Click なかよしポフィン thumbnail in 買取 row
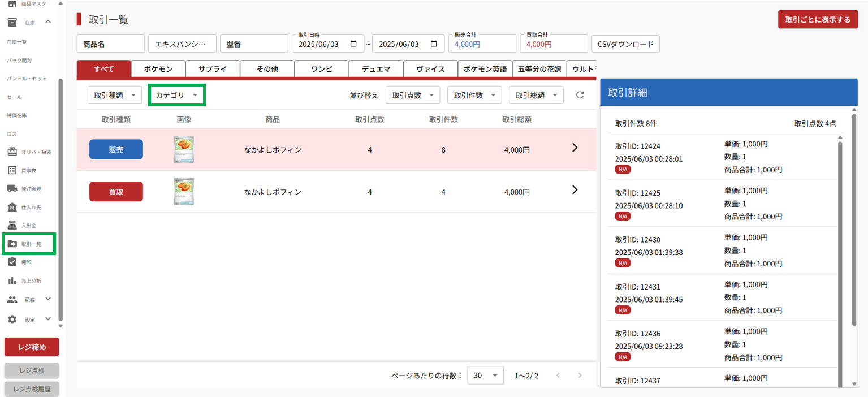868x397 pixels. click(184, 192)
